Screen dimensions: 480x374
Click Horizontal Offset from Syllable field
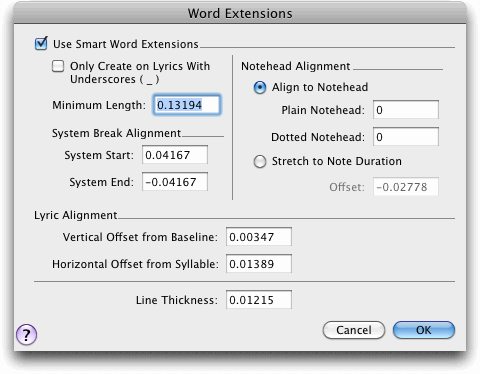point(259,264)
